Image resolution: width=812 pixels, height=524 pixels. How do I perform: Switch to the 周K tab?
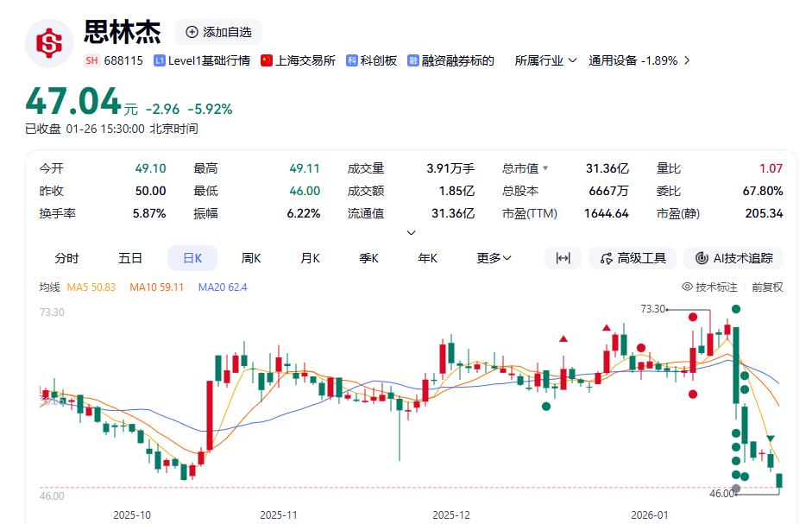click(251, 258)
